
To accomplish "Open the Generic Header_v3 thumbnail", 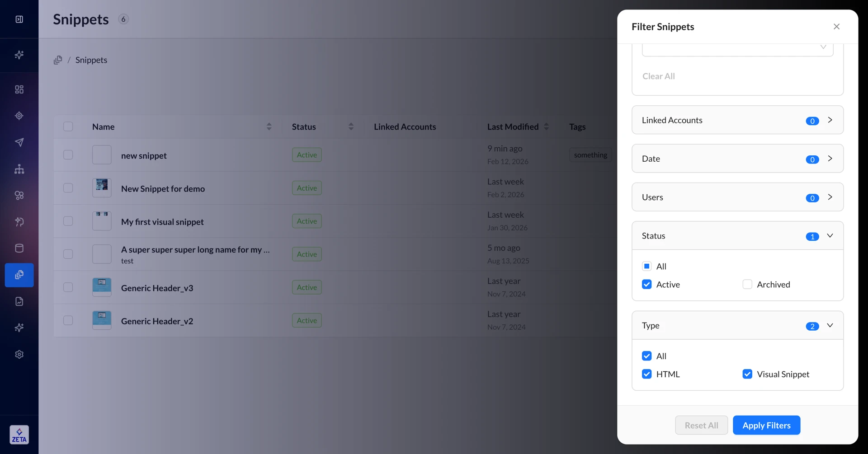I will (102, 287).
